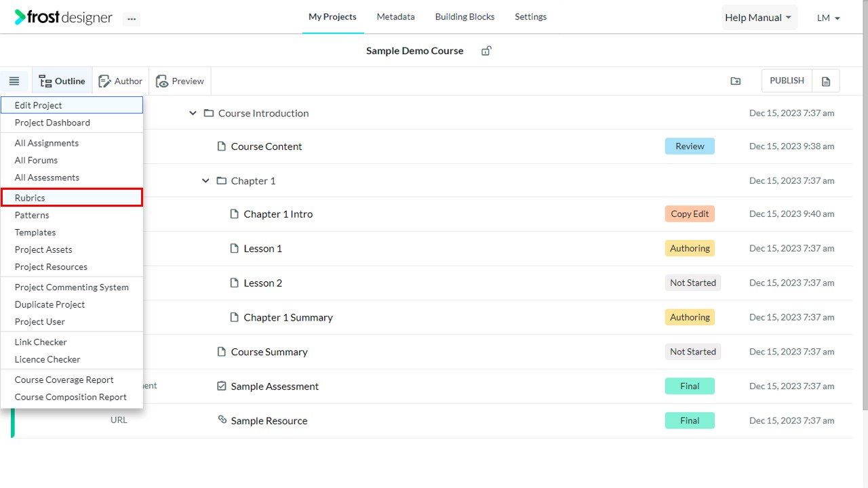The image size is (868, 488).
Task: Open Course Coverage Report
Action: coord(72,380)
